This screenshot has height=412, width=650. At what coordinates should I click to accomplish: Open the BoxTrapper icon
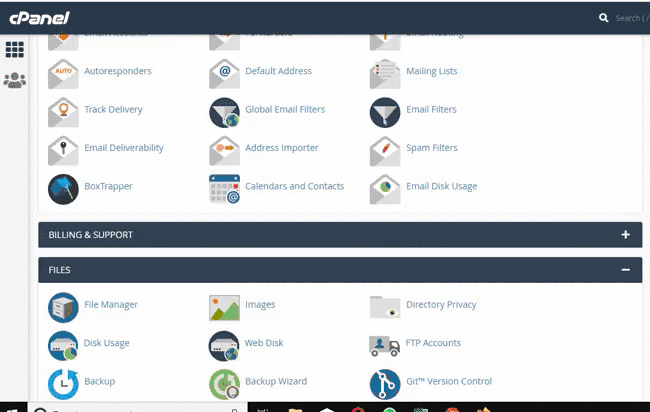(x=63, y=189)
